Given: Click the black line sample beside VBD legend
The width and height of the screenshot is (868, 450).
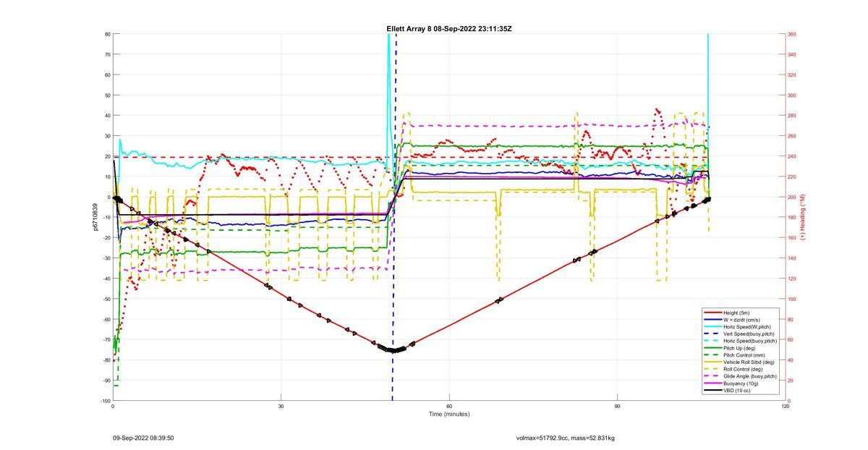Looking at the screenshot, I should coord(712,391).
